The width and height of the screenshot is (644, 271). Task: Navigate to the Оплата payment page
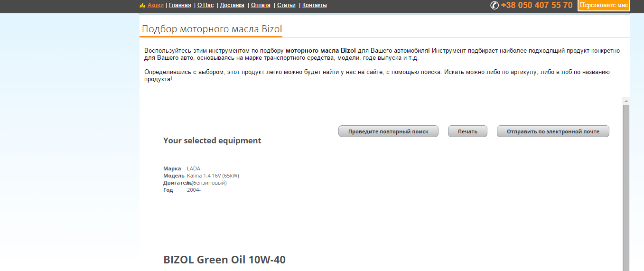tap(261, 5)
